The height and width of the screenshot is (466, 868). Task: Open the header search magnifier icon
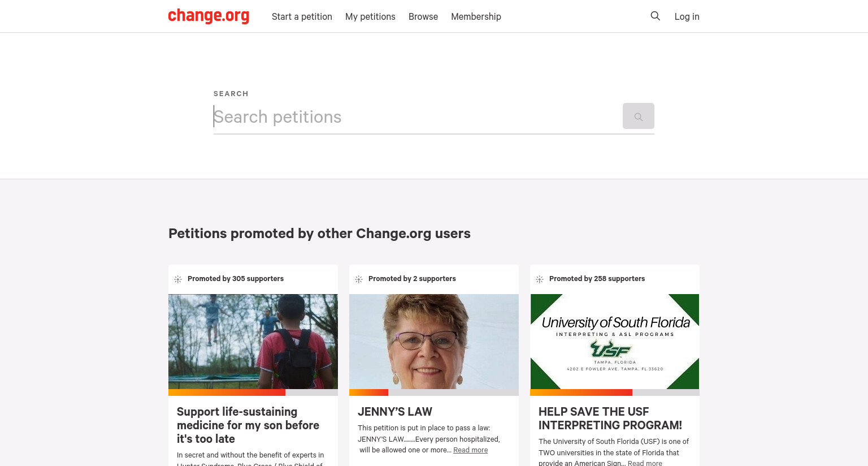pyautogui.click(x=655, y=16)
